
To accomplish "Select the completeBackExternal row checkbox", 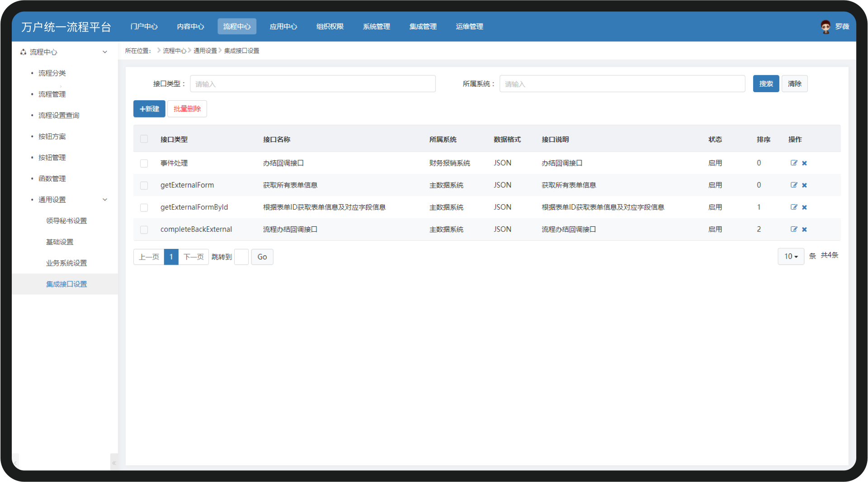I will (144, 229).
